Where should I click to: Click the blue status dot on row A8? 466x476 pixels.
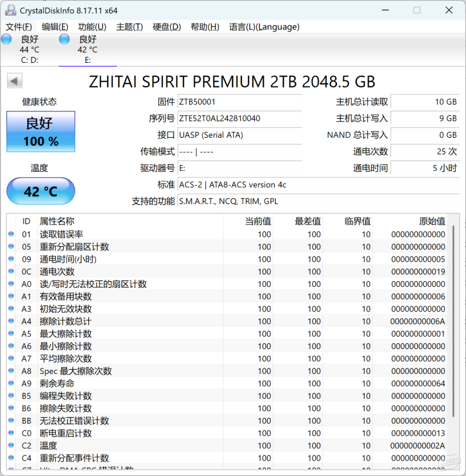pyautogui.click(x=11, y=371)
